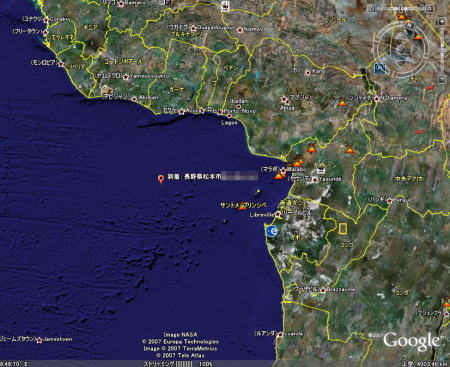This screenshot has width=450, height=367.
Task: Click the Yaounde text label
Action: click(x=330, y=179)
